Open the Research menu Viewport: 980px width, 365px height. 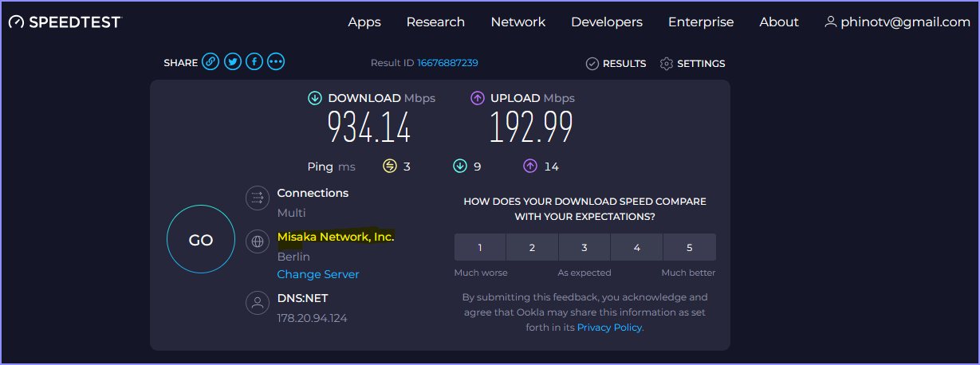[435, 22]
